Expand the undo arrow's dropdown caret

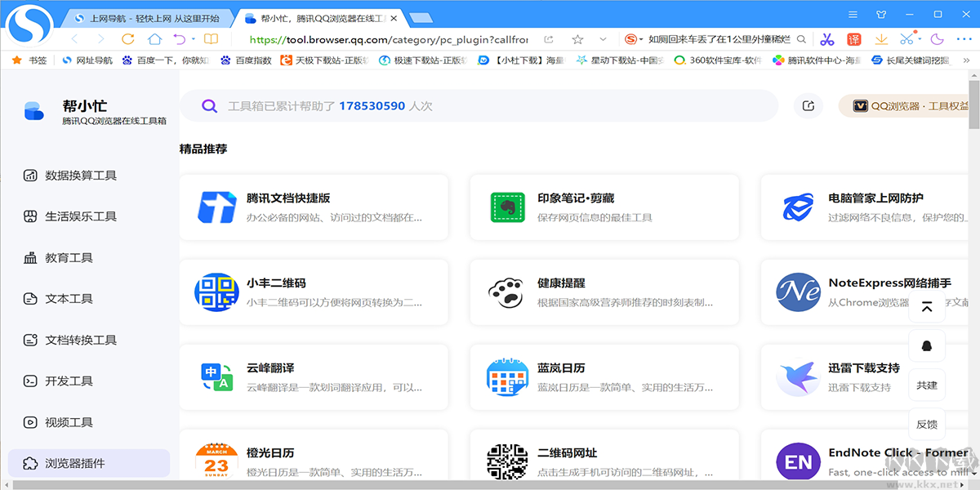coord(194,39)
